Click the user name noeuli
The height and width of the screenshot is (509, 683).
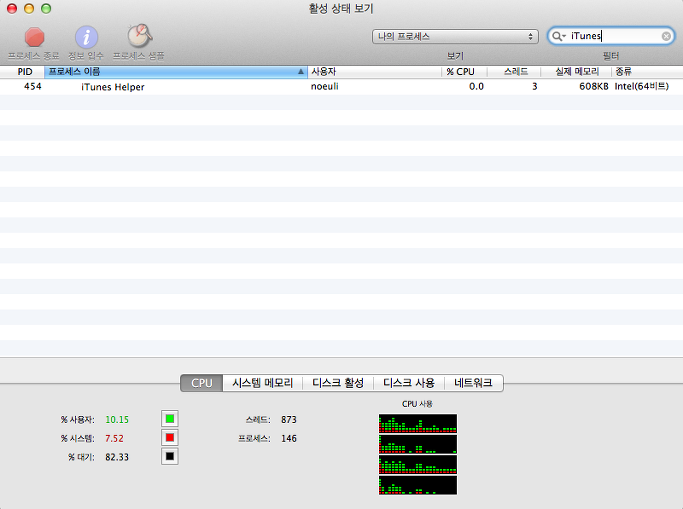pos(325,87)
